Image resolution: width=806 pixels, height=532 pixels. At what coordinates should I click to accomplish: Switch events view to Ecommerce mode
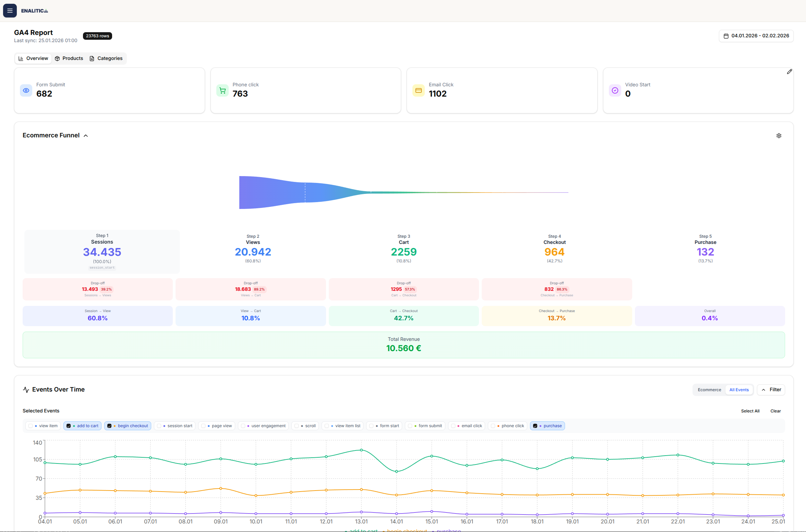pyautogui.click(x=709, y=389)
